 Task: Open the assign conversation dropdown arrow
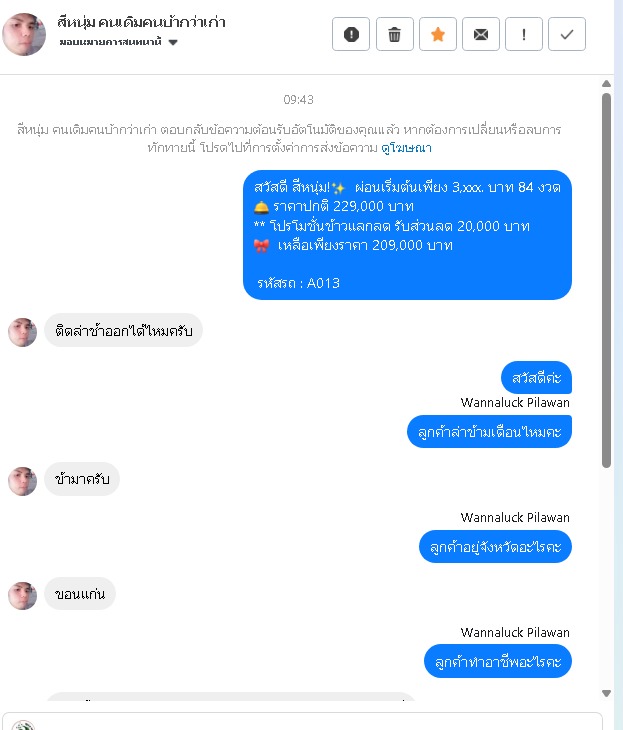click(173, 42)
